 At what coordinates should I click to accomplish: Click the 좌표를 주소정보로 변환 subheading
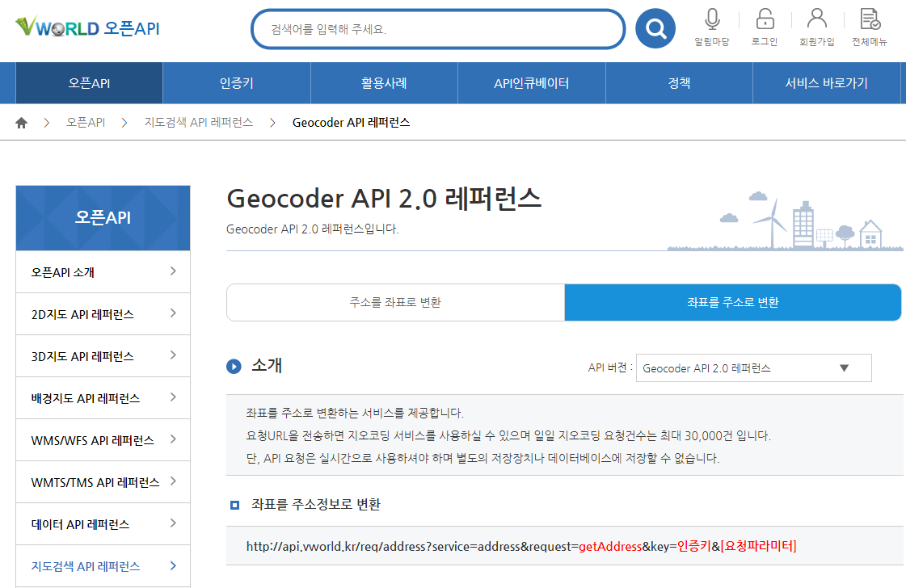coord(315,505)
